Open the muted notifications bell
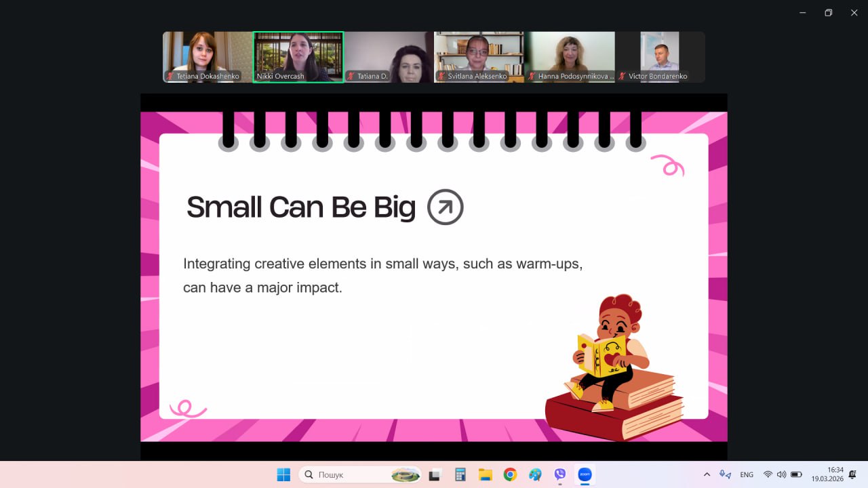Image resolution: width=868 pixels, height=488 pixels. (x=852, y=474)
